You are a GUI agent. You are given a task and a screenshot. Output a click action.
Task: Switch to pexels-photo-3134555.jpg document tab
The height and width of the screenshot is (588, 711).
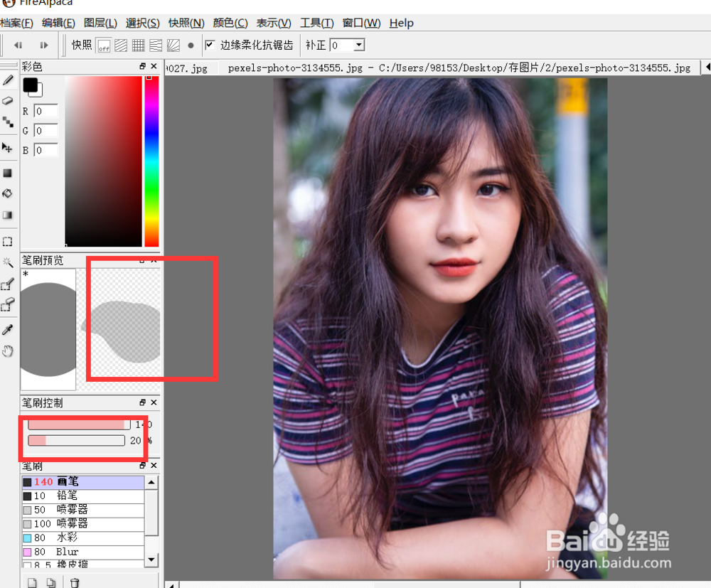(459, 68)
